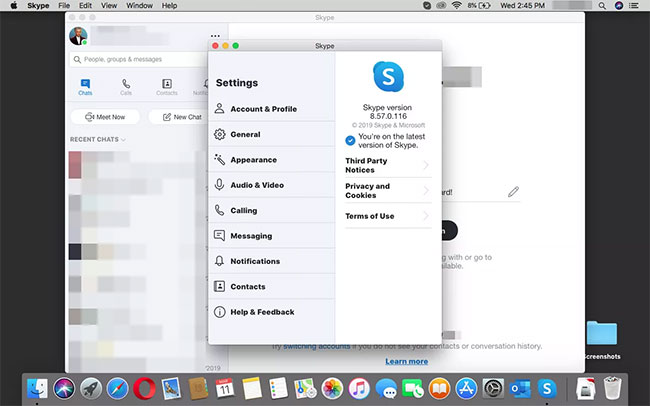650x406 pixels.
Task: Open the Help menu in menu bar
Action: pyautogui.click(x=169, y=6)
